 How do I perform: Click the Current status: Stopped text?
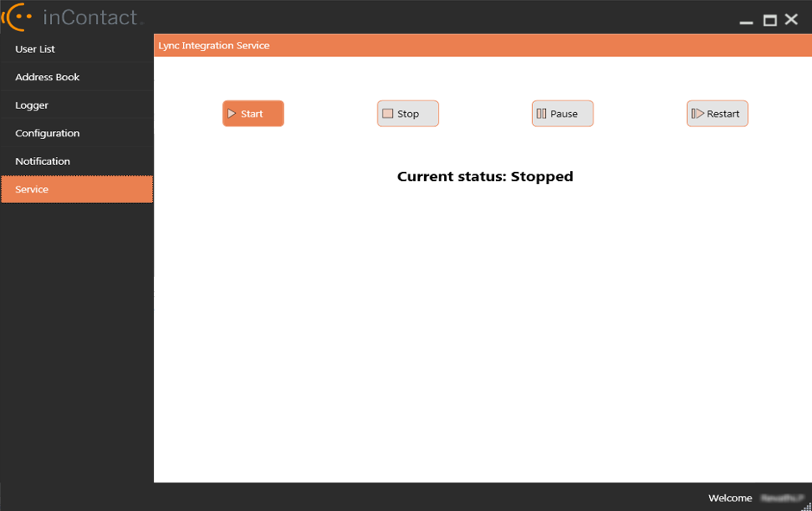coord(485,176)
